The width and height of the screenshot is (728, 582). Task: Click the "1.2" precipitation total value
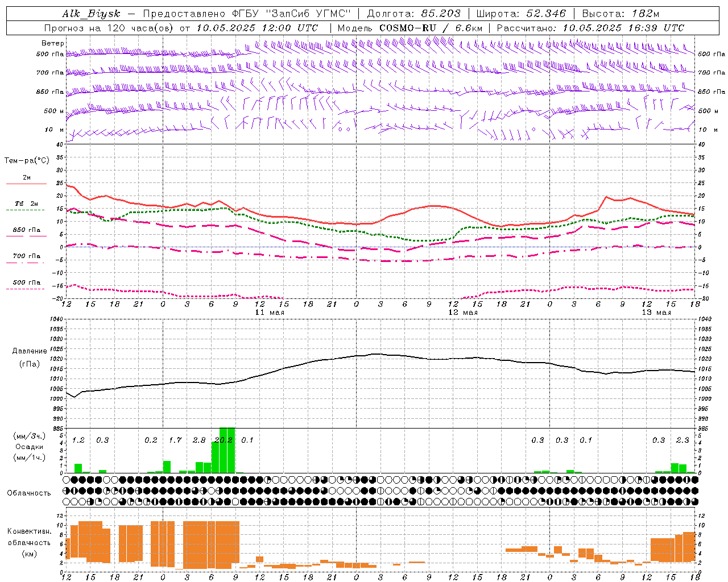click(x=78, y=440)
